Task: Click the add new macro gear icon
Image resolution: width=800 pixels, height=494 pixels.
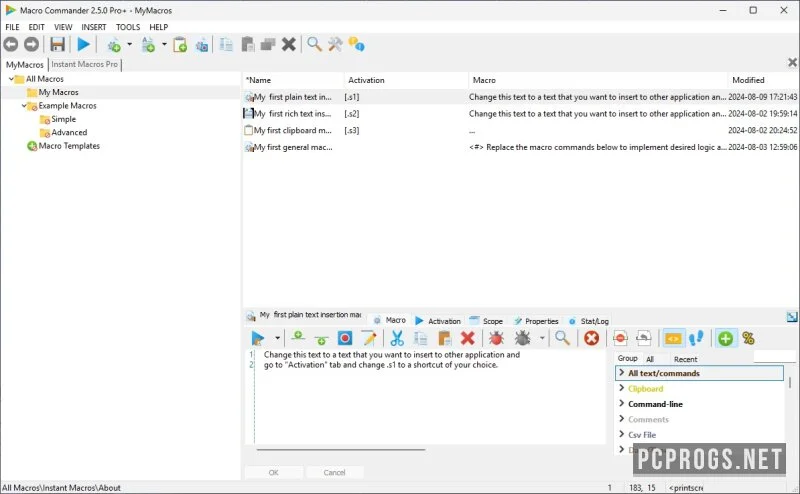Action: click(114, 45)
